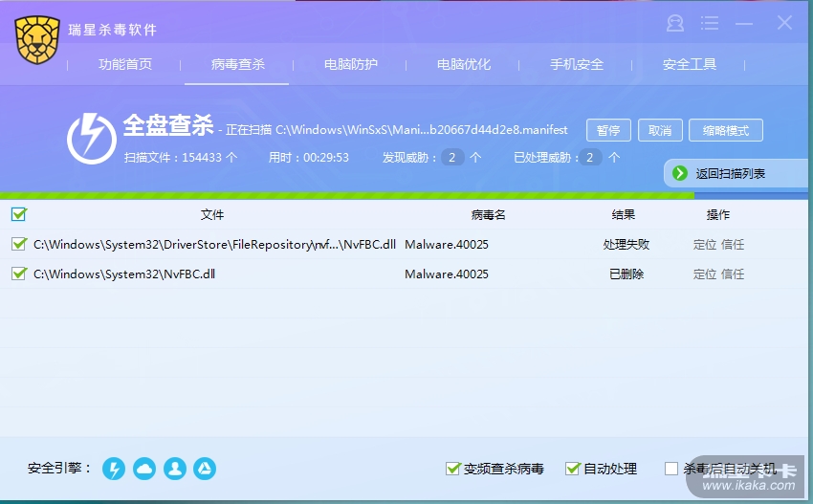
Task: Click the 文件 column header
Action: pos(212,214)
